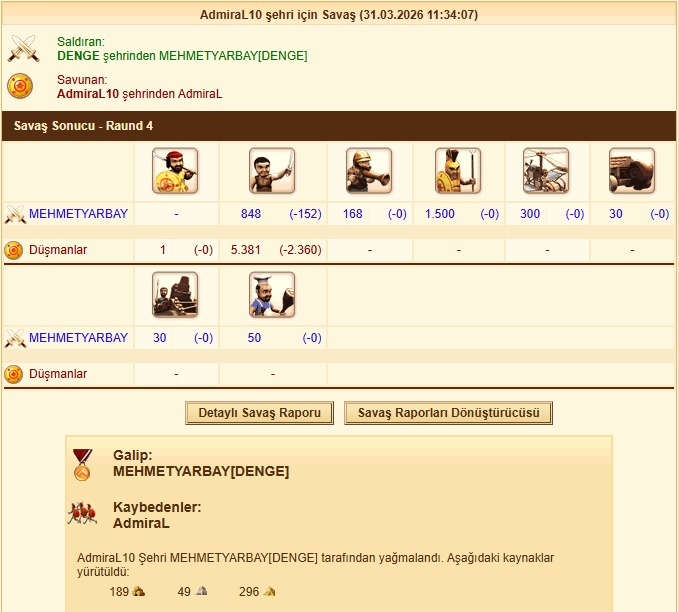This screenshot has height=612, width=679.
Task: Select the hoplite spearman unit icon
Action: click(458, 171)
